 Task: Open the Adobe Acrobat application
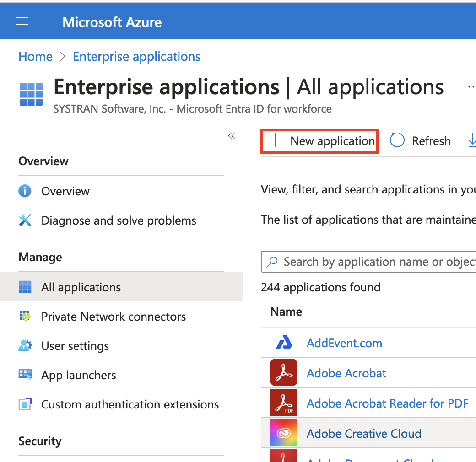(x=346, y=373)
